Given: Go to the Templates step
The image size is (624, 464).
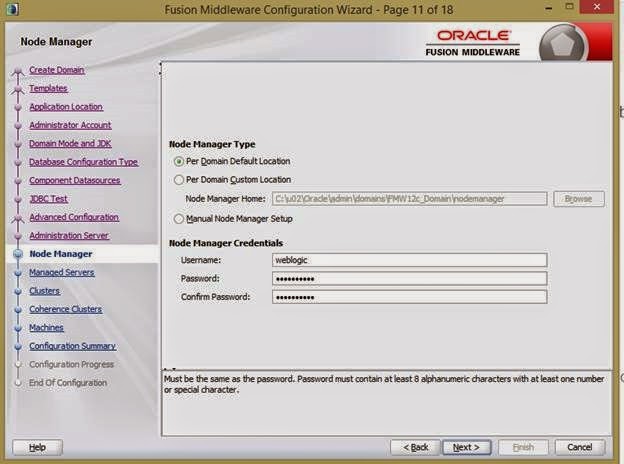Looking at the screenshot, I should coord(48,88).
